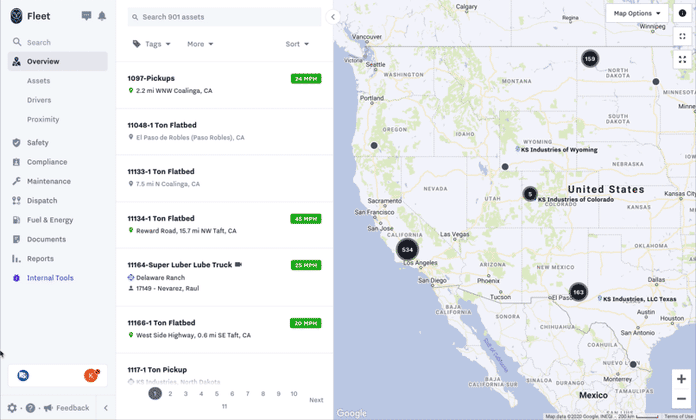Zoom out on the map

point(682,399)
